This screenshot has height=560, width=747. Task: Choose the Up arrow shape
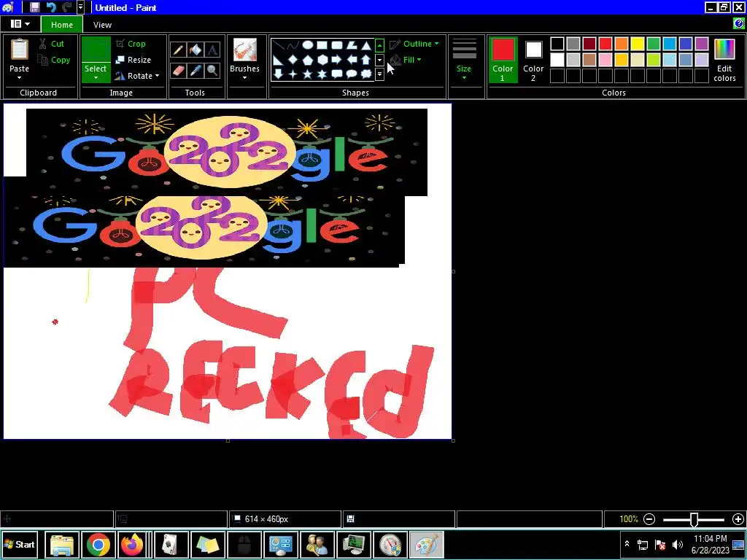(x=366, y=60)
